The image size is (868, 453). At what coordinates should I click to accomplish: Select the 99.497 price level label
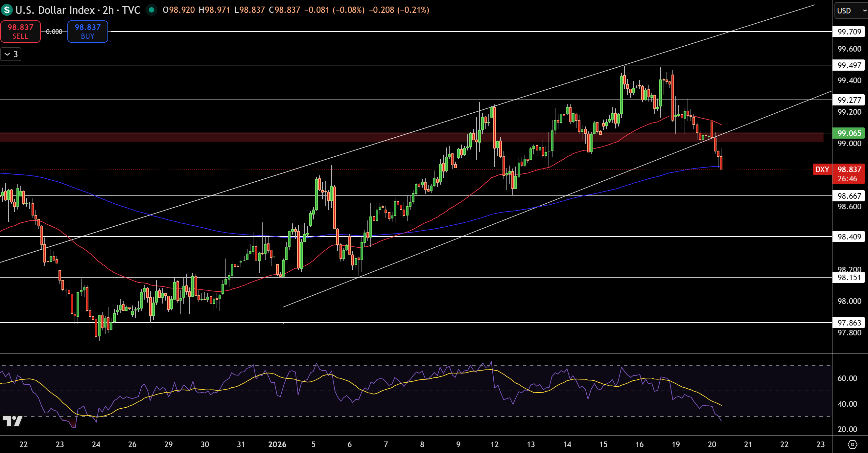coord(849,65)
